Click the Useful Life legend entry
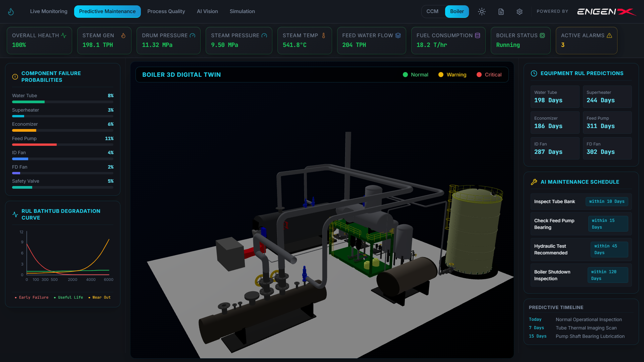 (x=68, y=297)
